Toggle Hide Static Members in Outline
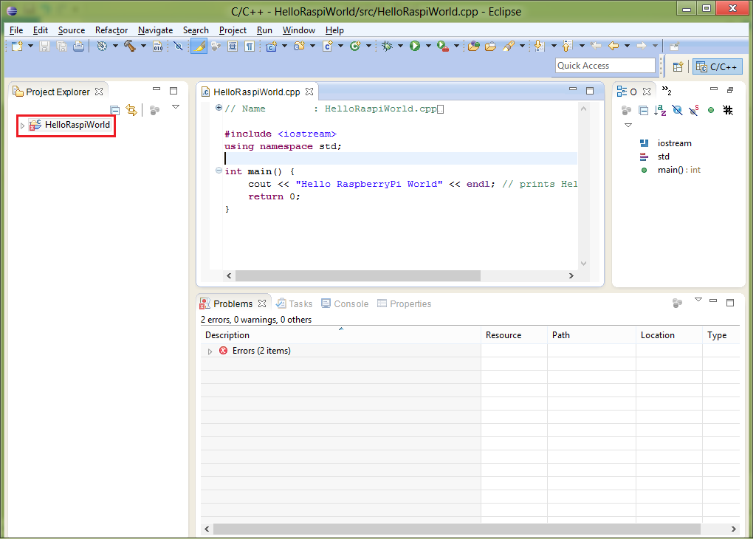The image size is (756, 539). [x=694, y=111]
